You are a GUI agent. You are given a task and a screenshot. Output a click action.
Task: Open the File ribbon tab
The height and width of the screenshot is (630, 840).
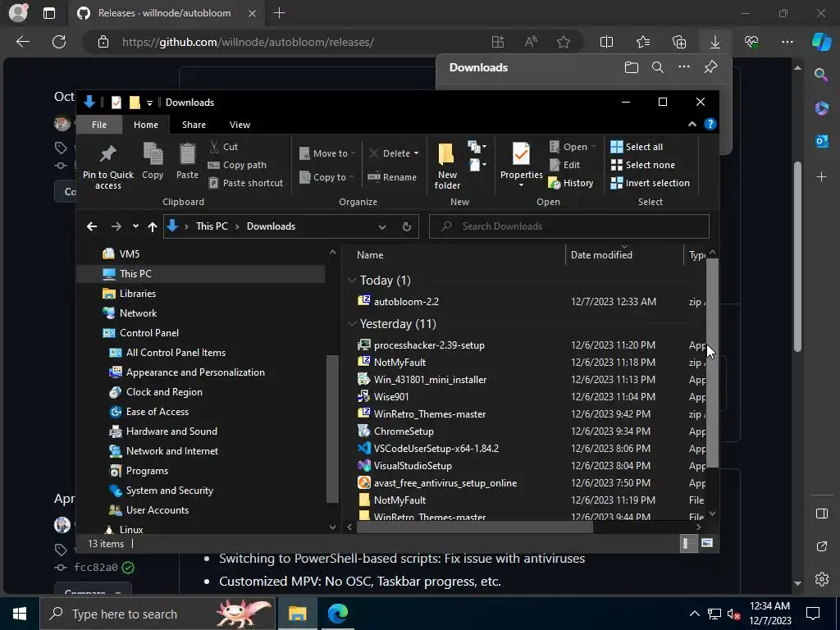[99, 125]
